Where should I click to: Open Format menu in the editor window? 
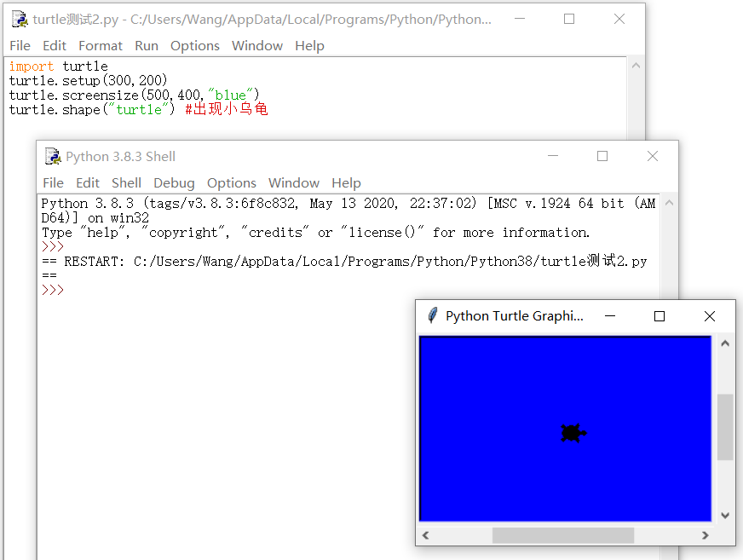[100, 45]
